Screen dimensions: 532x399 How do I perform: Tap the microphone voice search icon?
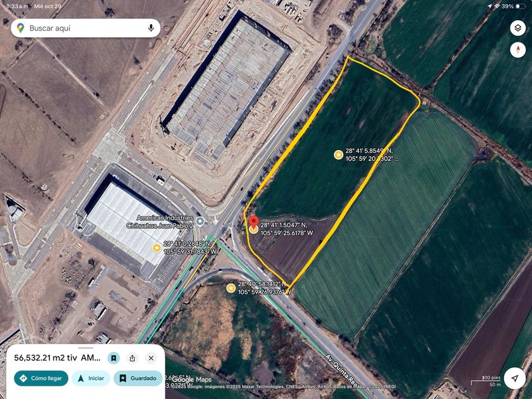(x=151, y=28)
